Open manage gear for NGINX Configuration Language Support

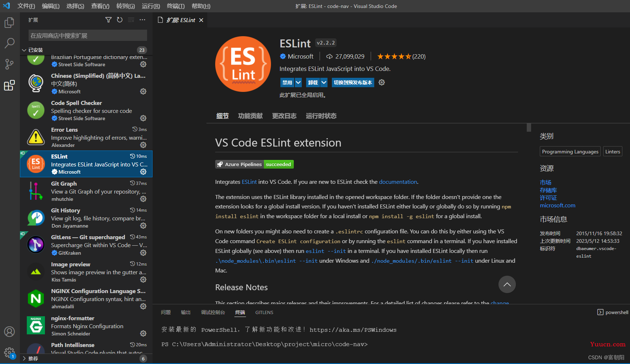[143, 306]
